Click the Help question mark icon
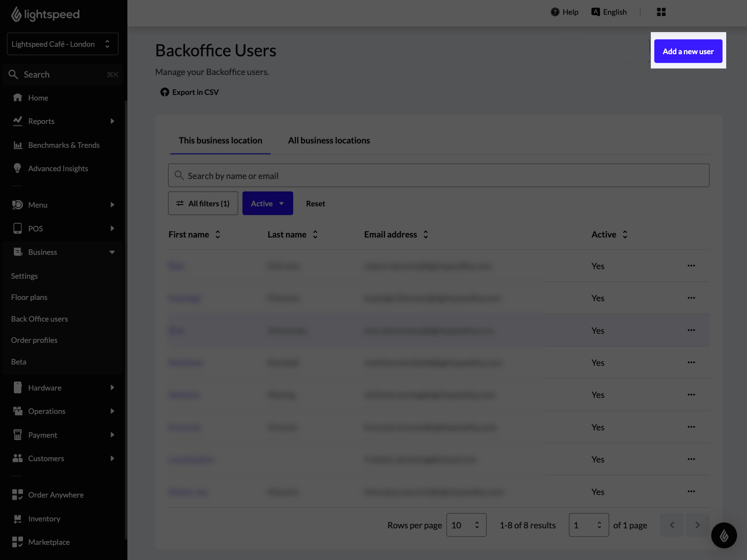 click(x=555, y=12)
